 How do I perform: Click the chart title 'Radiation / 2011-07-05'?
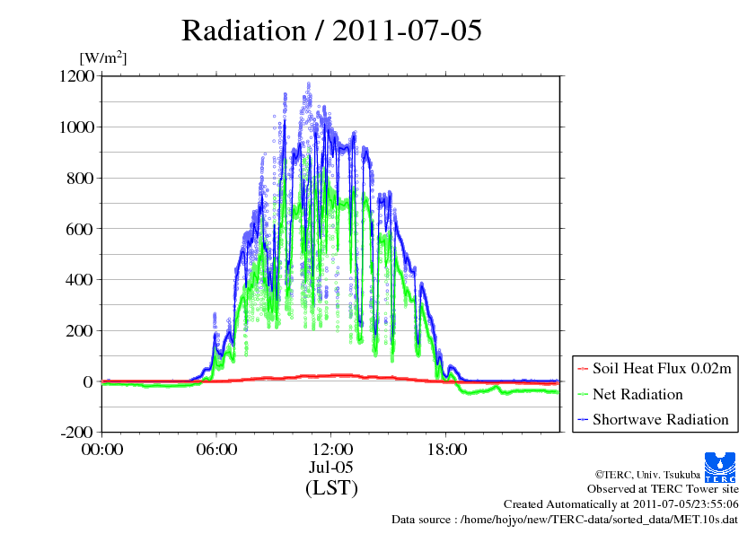click(x=331, y=31)
